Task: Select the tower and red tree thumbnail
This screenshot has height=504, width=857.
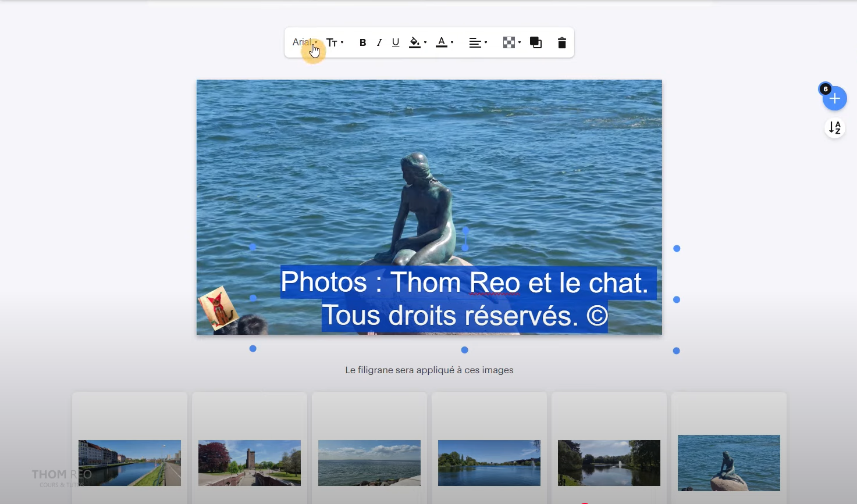Action: point(250,463)
